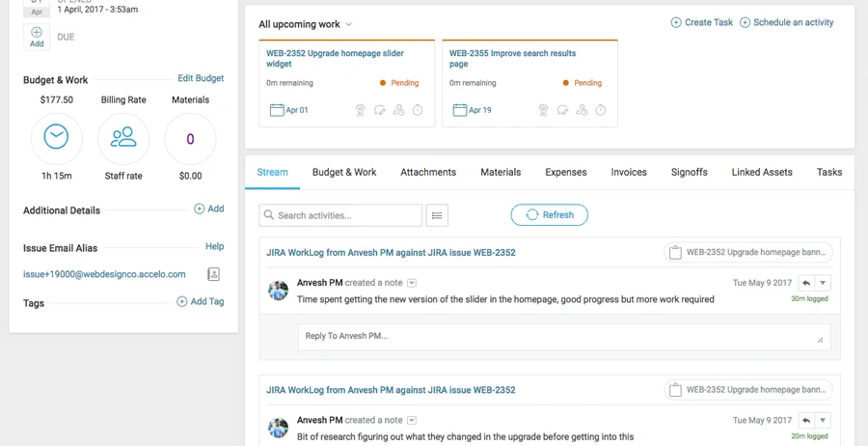Open the options arrow on the 20m logged note
Screen dimensions: 868x446
(x=823, y=421)
